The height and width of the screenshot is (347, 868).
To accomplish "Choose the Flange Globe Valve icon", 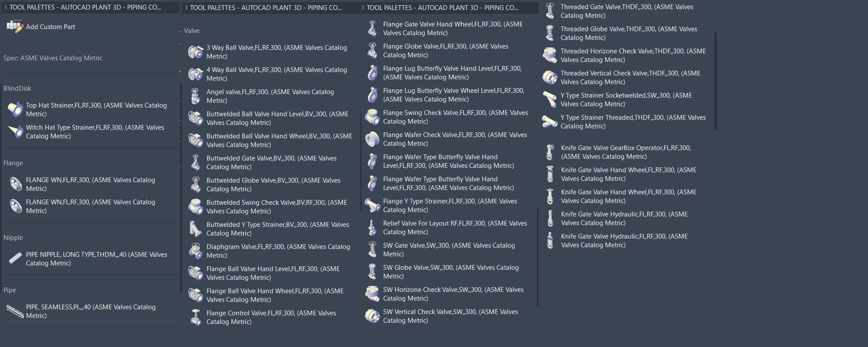I will click(372, 51).
